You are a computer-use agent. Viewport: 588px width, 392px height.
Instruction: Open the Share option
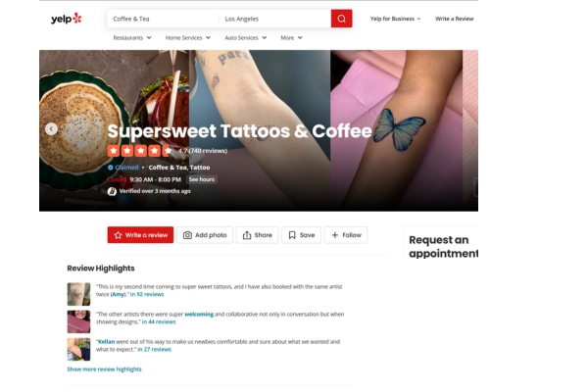(257, 235)
